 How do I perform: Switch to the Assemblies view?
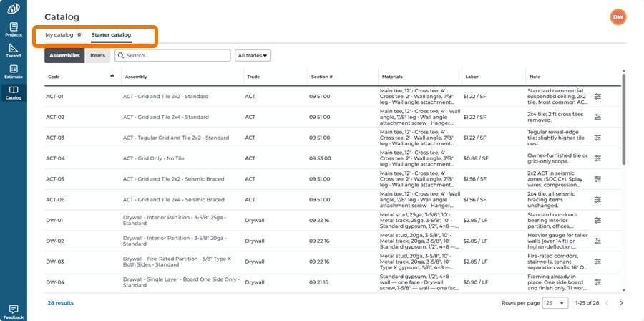pyautogui.click(x=65, y=55)
